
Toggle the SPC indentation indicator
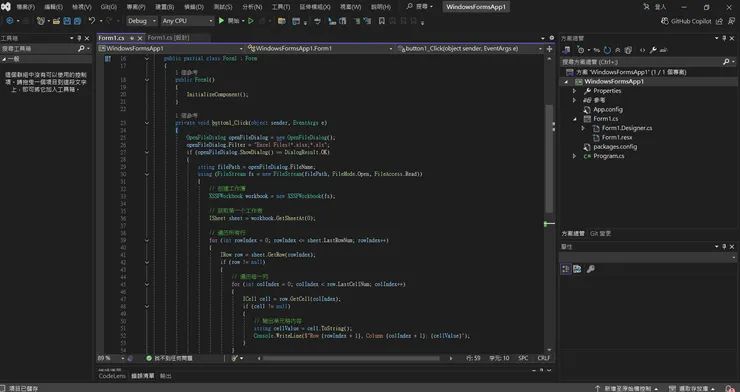pos(523,359)
